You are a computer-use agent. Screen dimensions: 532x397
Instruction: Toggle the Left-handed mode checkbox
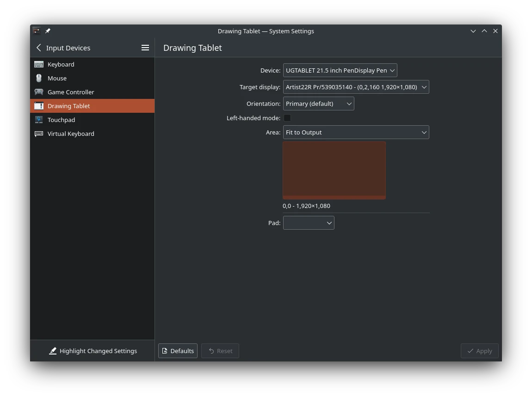[x=287, y=118]
